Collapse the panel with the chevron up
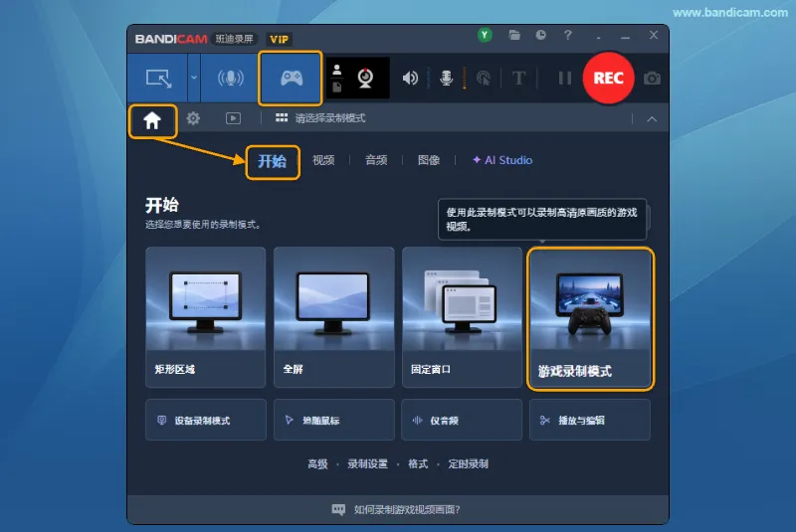Screen dimensions: 796x532 652,119
